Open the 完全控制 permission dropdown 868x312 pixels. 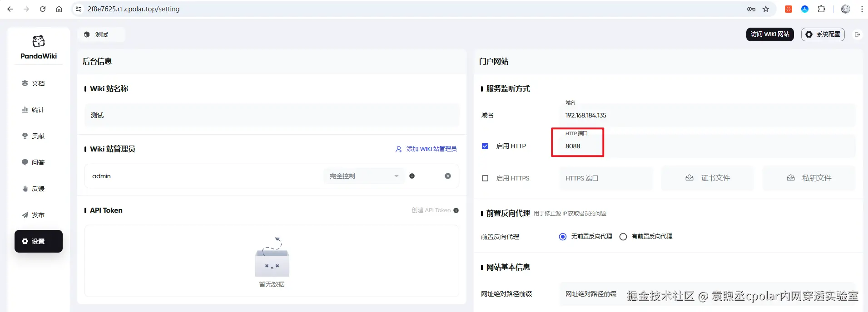[364, 176]
